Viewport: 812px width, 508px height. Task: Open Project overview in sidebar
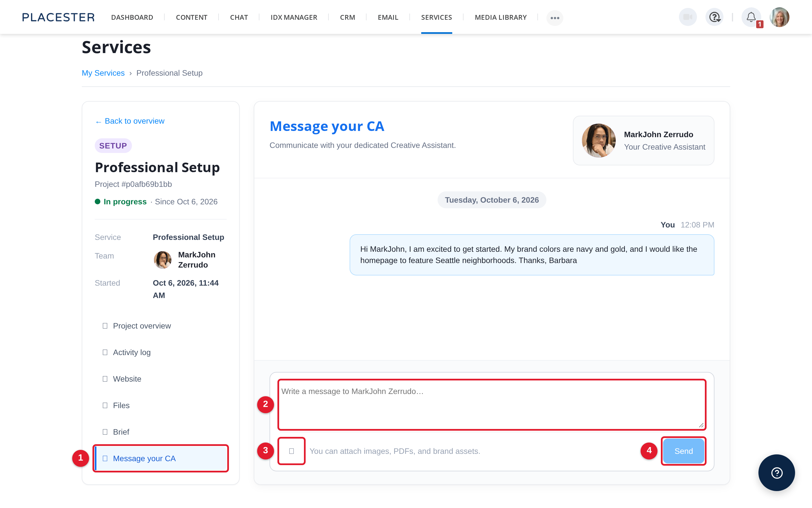(x=160, y=326)
